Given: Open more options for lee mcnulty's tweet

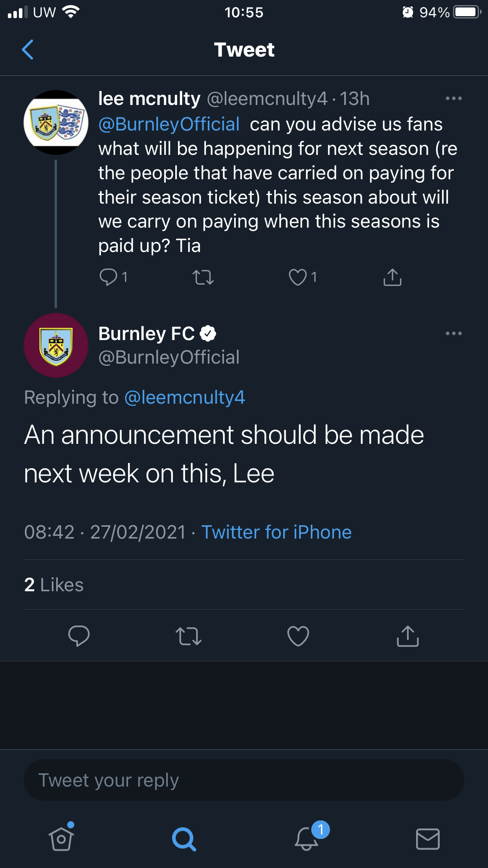Looking at the screenshot, I should [453, 98].
